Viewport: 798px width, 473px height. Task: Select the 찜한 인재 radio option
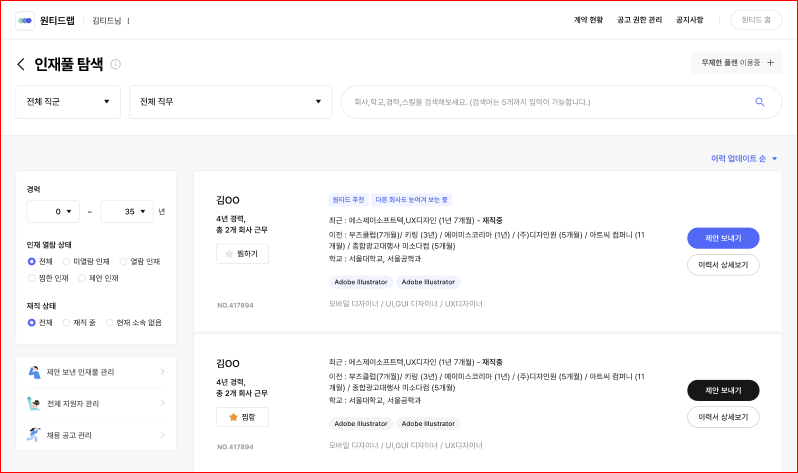pos(32,277)
